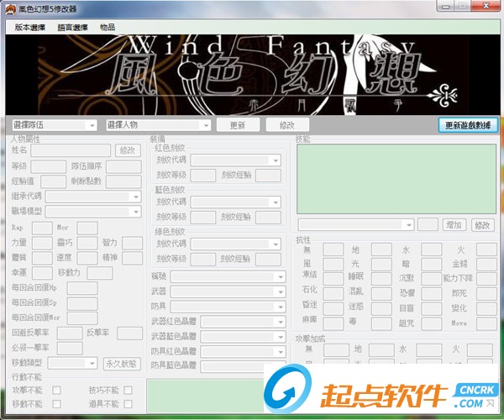Click the 紅色刻紋 刻紋等級 input field
Image resolution: width=504 pixels, height=420 pixels.
click(x=202, y=176)
